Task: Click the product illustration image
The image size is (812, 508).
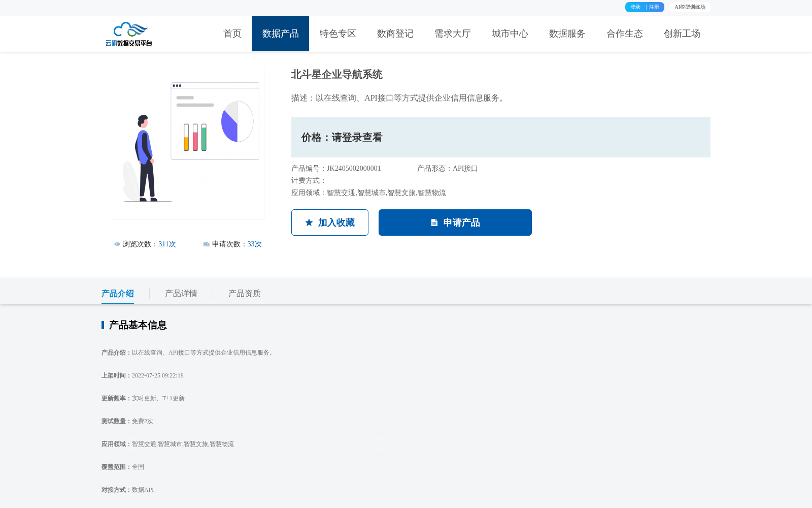Action: point(189,145)
